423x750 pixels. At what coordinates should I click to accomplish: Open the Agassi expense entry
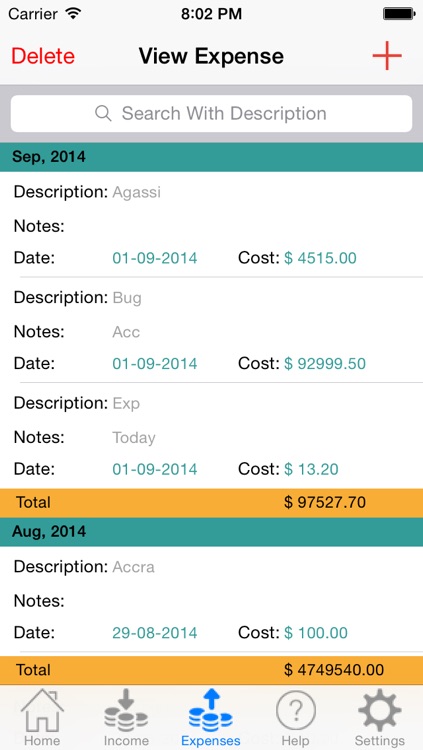coord(212,224)
